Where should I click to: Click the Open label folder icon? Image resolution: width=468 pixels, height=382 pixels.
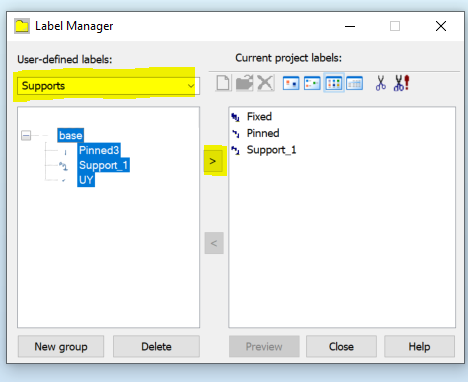point(244,83)
